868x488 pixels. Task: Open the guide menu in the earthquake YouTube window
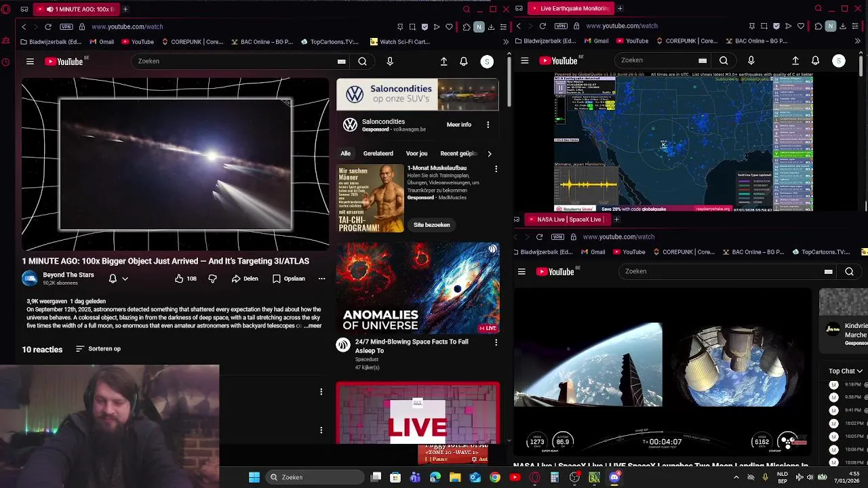point(525,61)
